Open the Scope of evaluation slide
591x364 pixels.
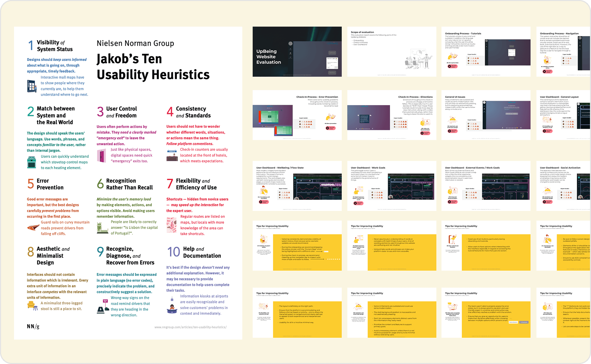tap(392, 52)
